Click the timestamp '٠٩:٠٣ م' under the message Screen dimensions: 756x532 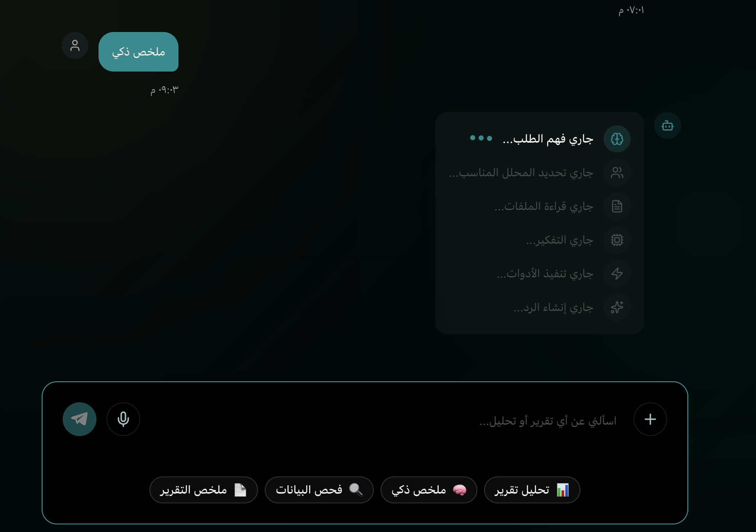[x=163, y=89]
